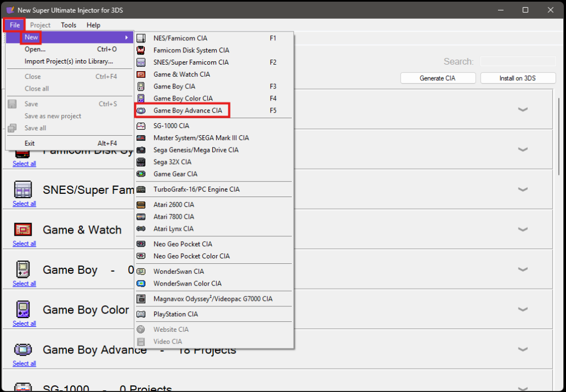Click the Game Gear CIA icon
The width and height of the screenshot is (566, 392).
point(141,174)
